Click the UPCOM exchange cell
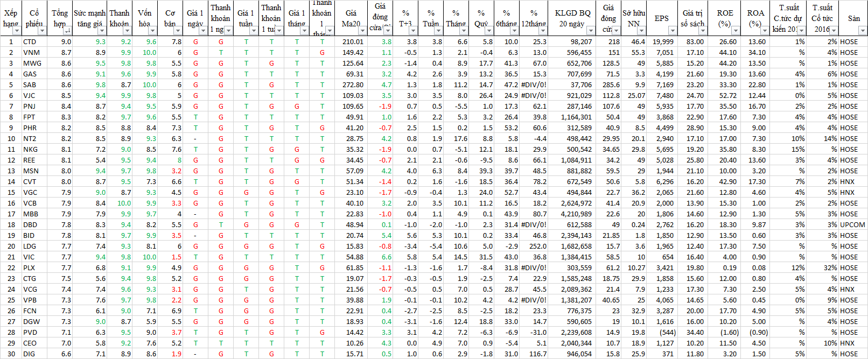Viewport: 868px width, 359px height. click(853, 224)
